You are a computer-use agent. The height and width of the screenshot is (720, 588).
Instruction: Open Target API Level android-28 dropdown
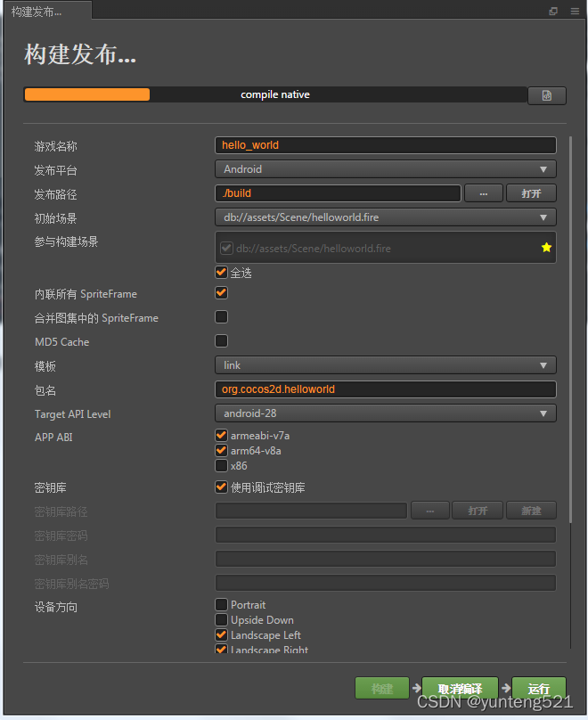[x=386, y=413]
